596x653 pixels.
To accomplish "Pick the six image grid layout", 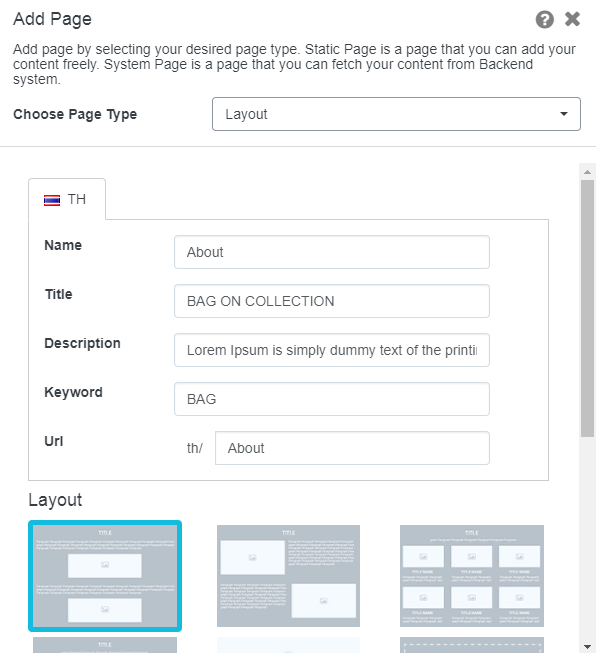I will [x=472, y=576].
